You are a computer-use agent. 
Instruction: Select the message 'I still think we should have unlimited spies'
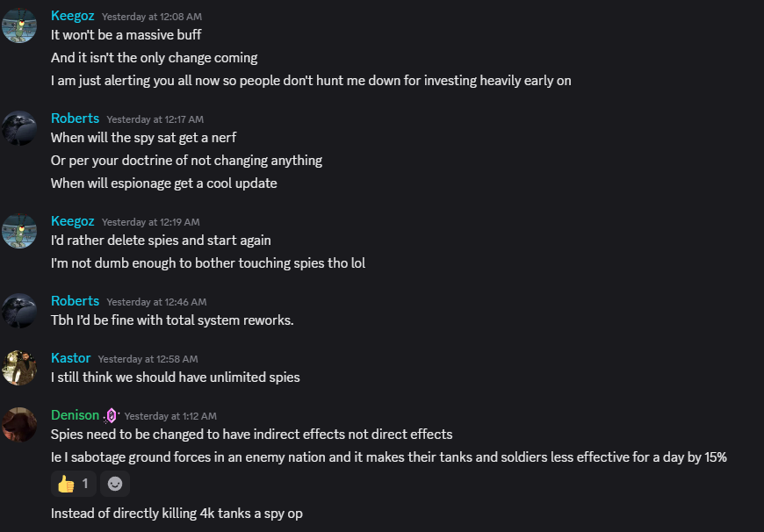click(x=176, y=377)
